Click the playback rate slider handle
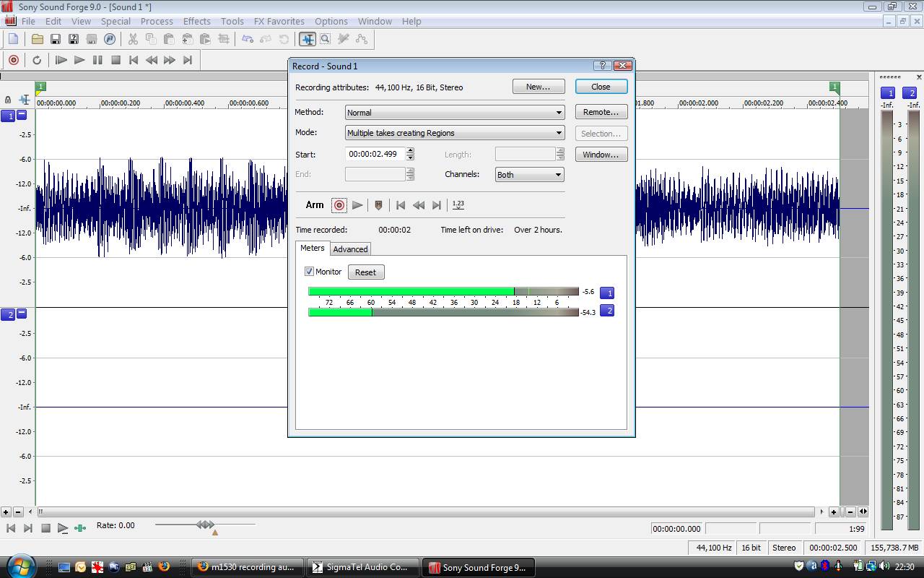924x578 pixels. pos(205,525)
